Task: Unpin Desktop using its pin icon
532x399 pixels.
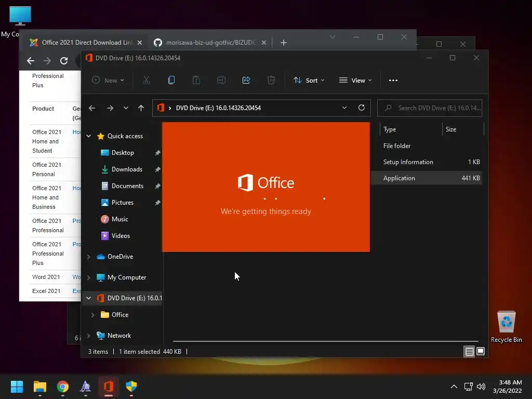Action: (x=157, y=153)
